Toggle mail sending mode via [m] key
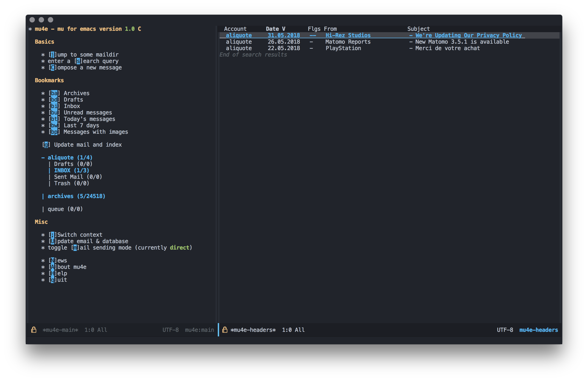 [x=75, y=247]
